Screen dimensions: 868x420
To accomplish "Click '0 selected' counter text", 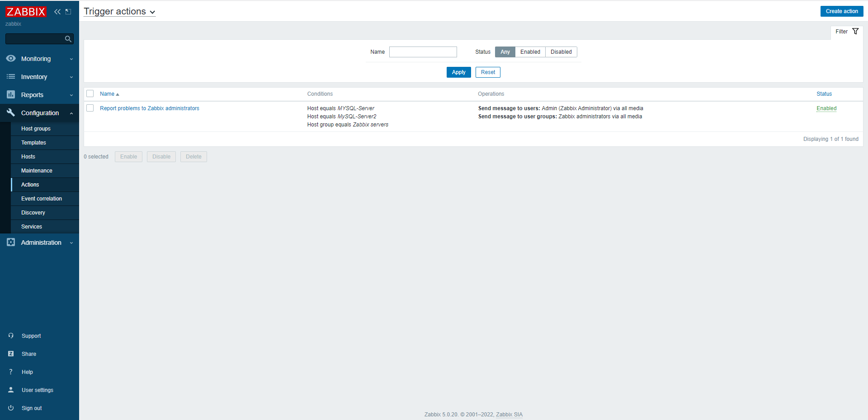I will [x=96, y=157].
